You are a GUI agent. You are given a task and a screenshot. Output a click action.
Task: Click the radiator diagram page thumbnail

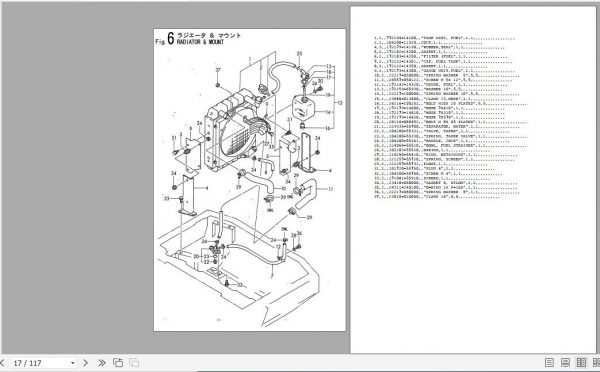click(x=249, y=180)
